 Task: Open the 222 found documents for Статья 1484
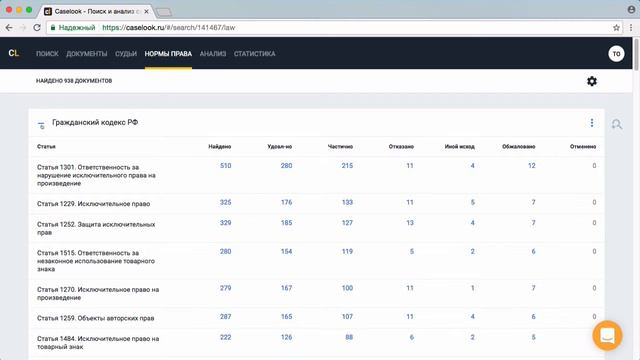225,337
